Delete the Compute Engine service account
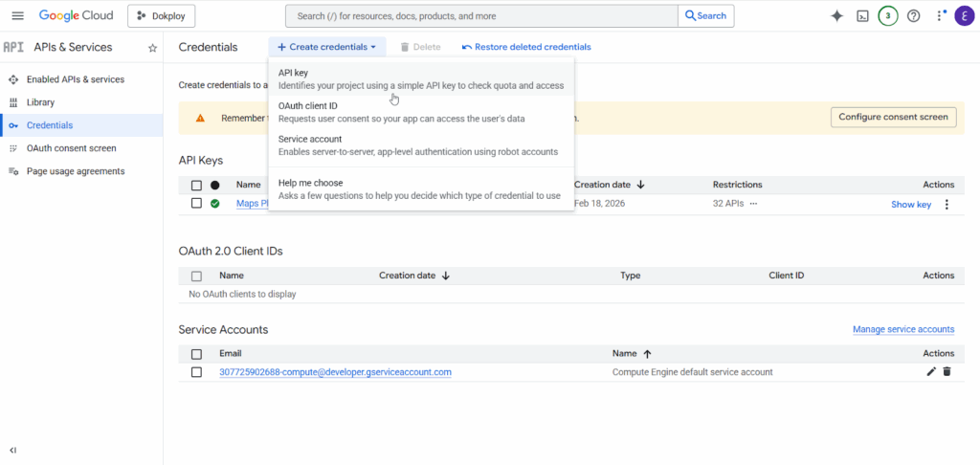The height and width of the screenshot is (465, 980). click(947, 371)
